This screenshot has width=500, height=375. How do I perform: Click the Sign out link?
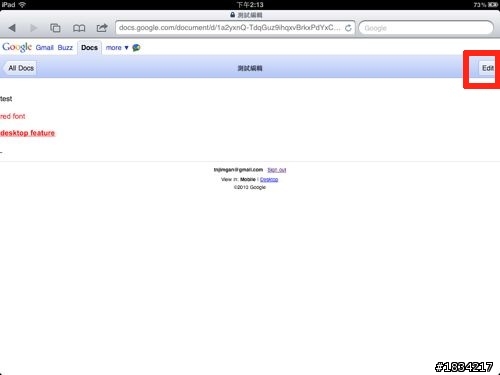[277, 170]
